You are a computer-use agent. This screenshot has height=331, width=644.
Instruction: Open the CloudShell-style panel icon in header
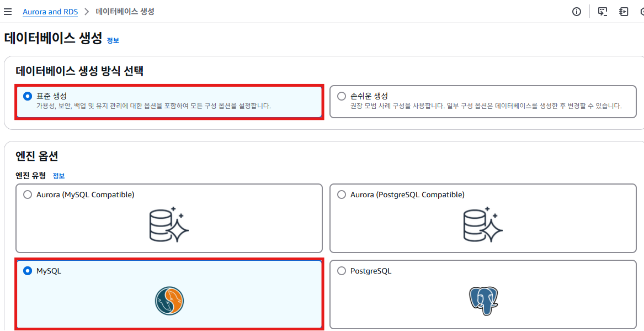[624, 12]
